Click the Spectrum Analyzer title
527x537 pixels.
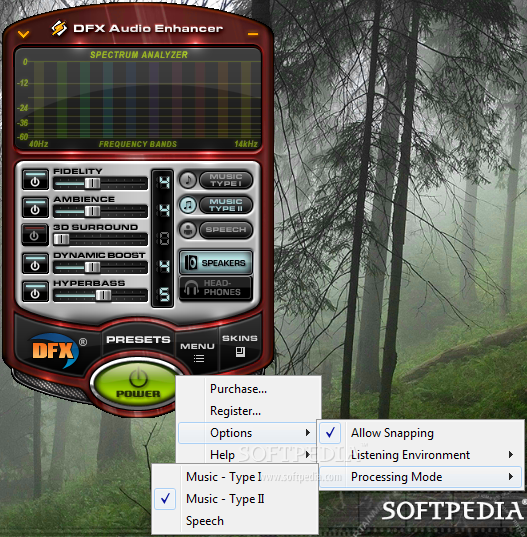click(x=139, y=55)
